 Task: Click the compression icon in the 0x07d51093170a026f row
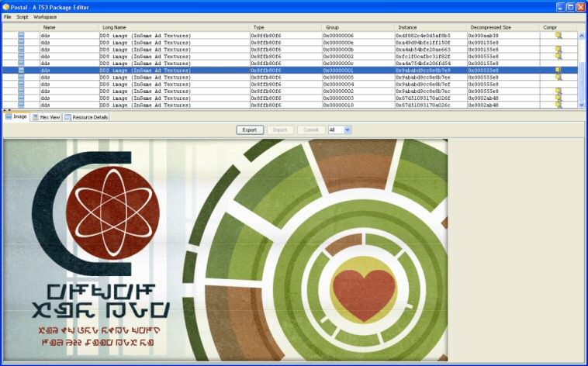coord(559,98)
